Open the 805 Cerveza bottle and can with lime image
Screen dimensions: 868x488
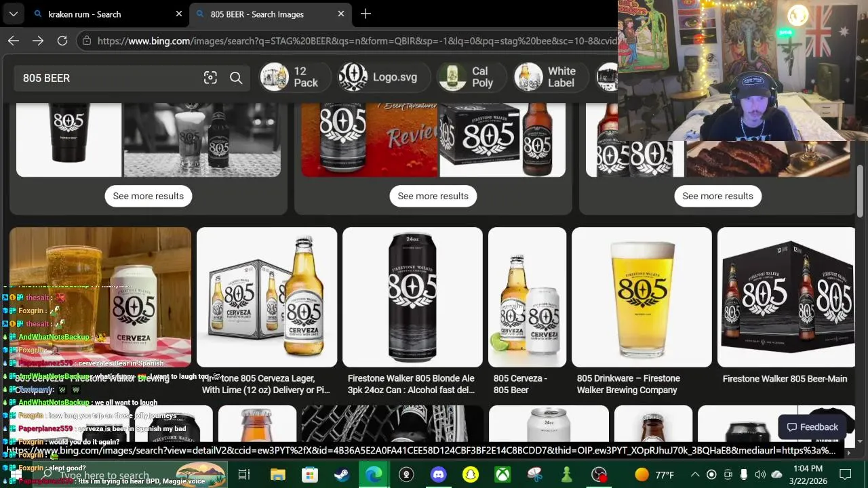(527, 297)
